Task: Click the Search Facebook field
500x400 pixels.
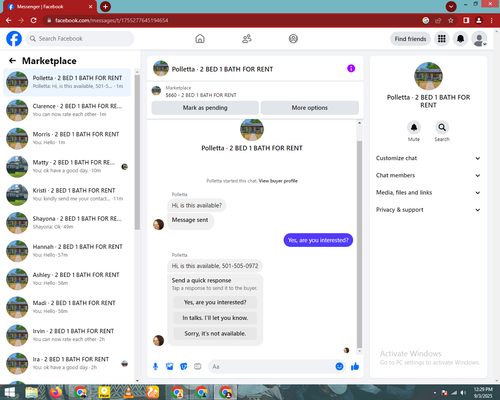Action: click(80, 39)
